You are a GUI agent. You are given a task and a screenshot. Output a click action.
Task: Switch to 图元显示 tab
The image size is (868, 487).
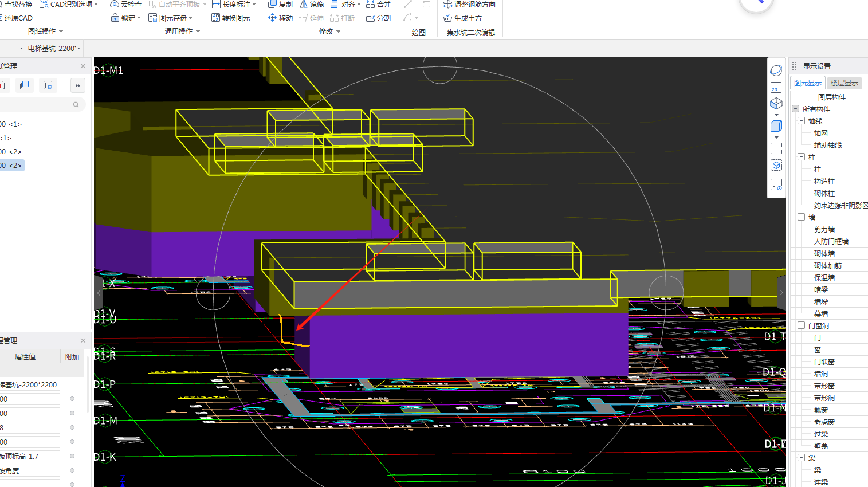click(808, 83)
